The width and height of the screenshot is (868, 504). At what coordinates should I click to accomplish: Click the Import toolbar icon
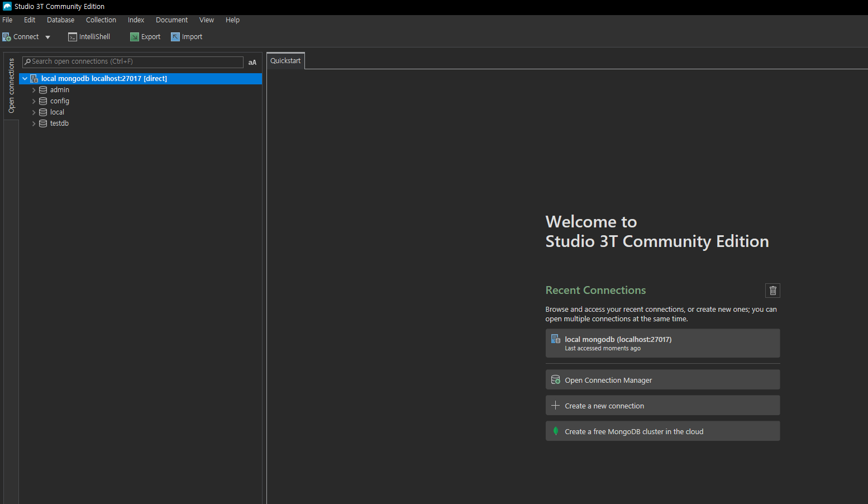tap(175, 37)
